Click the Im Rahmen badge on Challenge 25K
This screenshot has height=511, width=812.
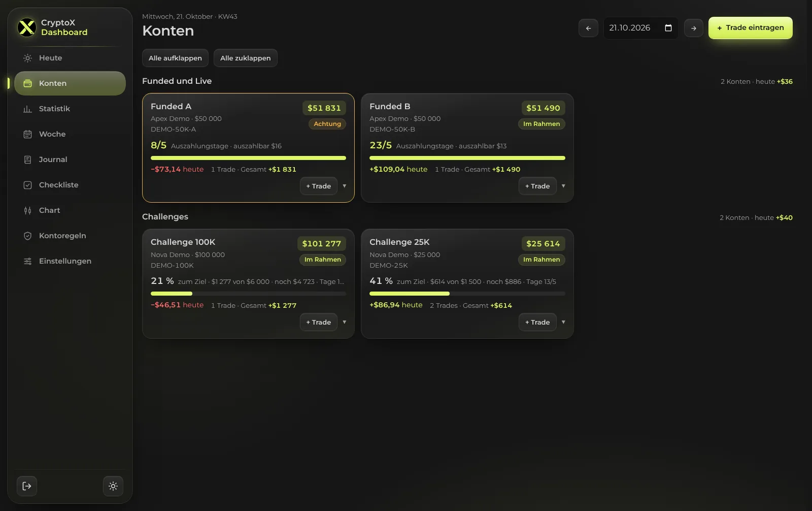point(542,260)
